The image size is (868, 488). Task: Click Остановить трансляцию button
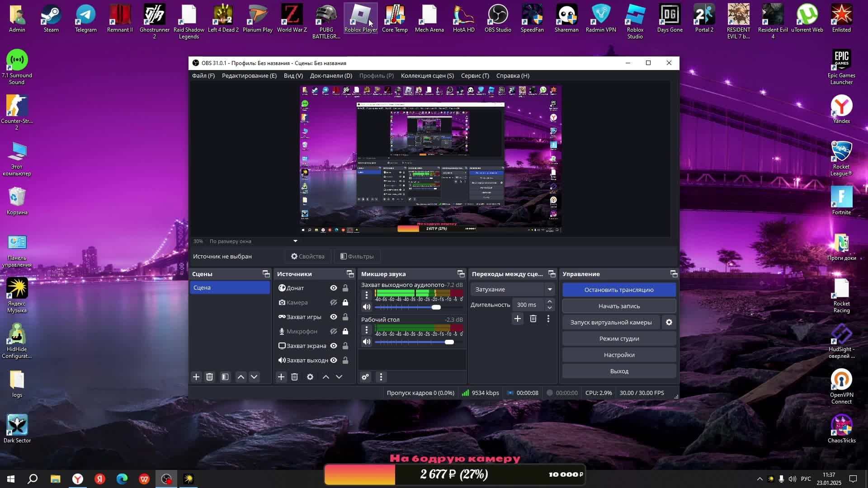619,290
